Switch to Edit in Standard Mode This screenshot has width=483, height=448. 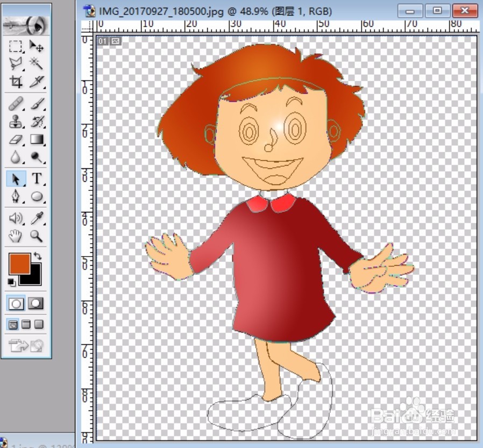click(x=16, y=303)
